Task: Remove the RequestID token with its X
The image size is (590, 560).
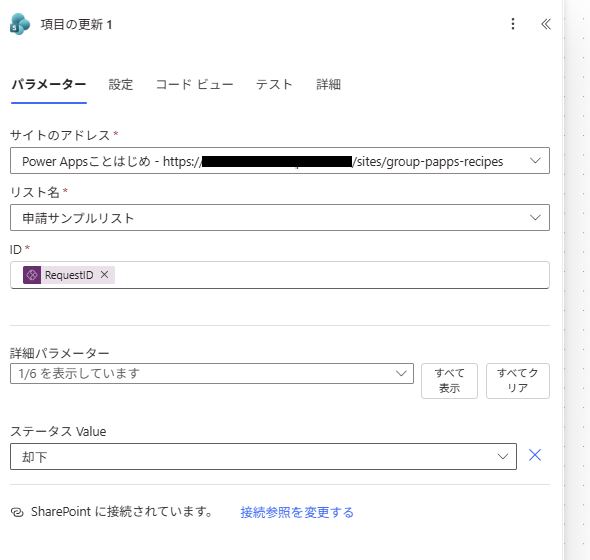Action: coord(105,275)
